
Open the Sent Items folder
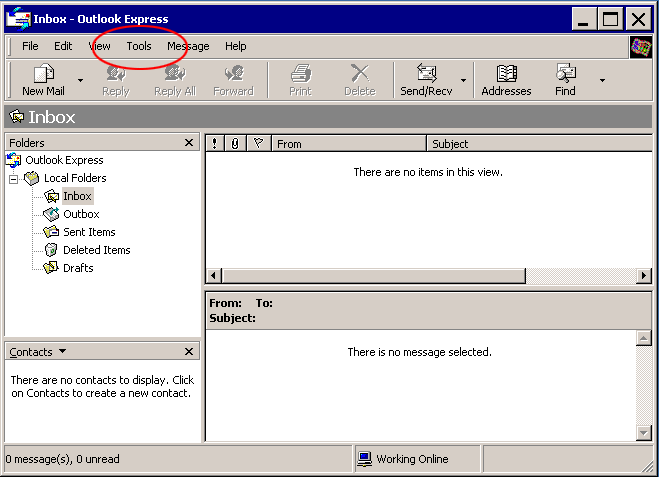[x=88, y=232]
